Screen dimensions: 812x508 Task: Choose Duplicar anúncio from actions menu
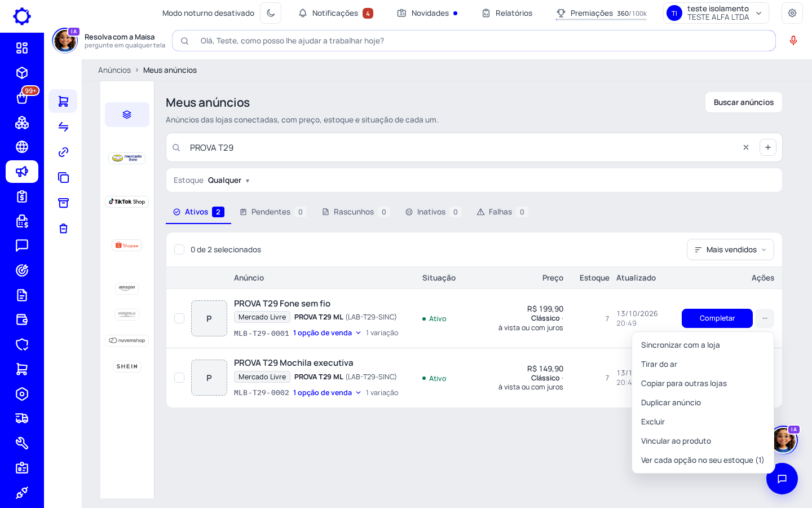(x=703, y=402)
